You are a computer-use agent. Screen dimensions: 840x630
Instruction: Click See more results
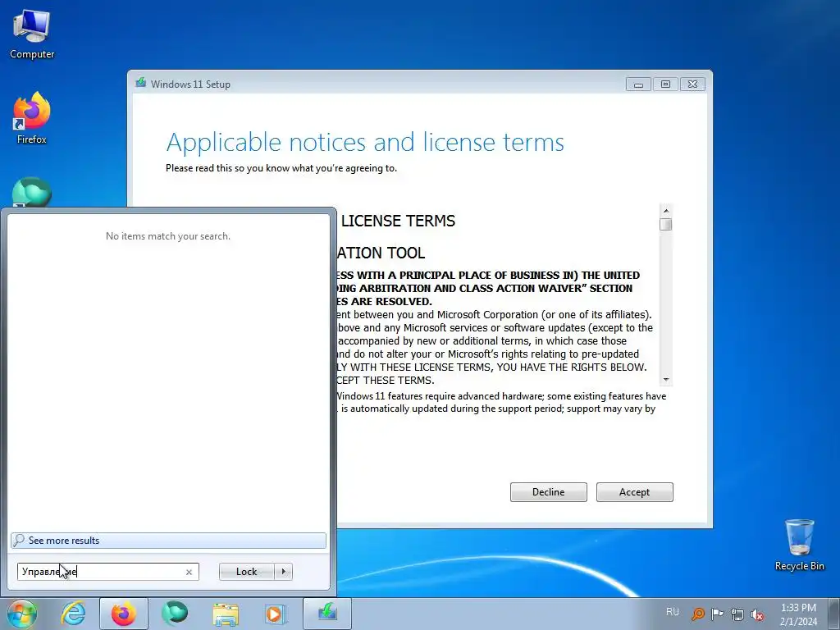(168, 541)
